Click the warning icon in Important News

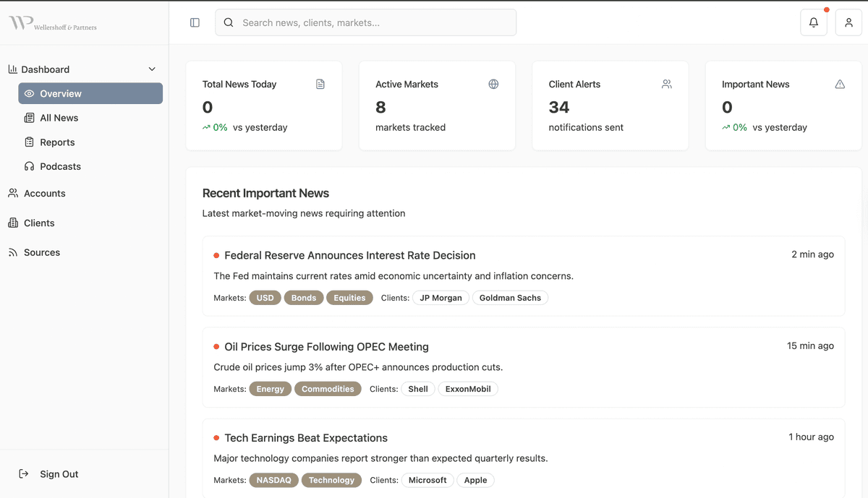840,85
